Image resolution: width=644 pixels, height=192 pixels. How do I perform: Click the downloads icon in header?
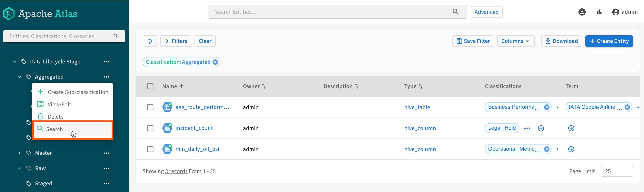point(582,12)
